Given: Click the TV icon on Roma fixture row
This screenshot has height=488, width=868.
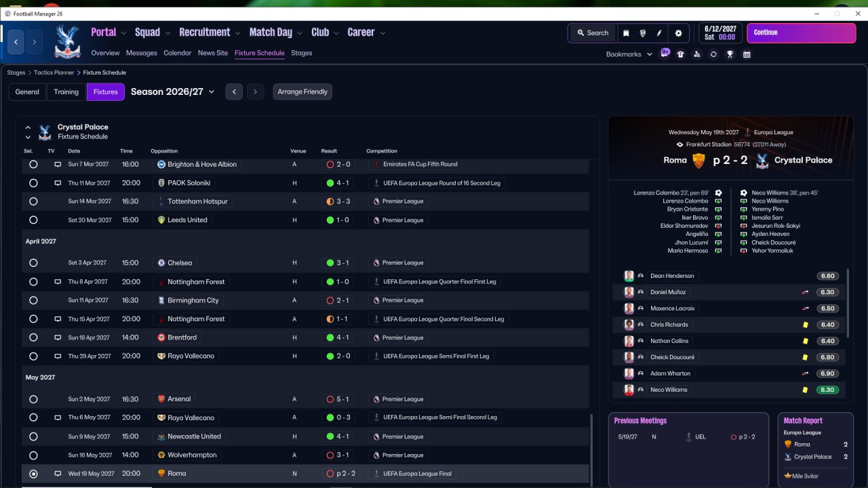Looking at the screenshot, I should [58, 474].
